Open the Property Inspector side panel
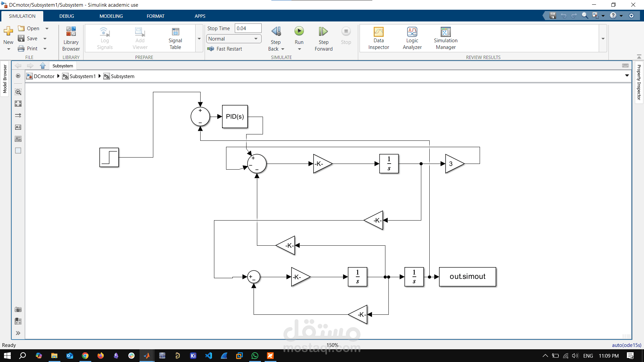 [639, 82]
